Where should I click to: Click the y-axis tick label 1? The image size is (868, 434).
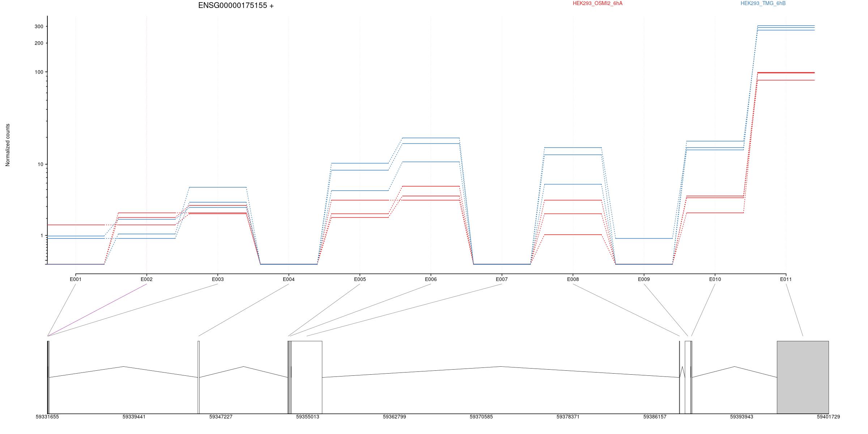pos(42,235)
